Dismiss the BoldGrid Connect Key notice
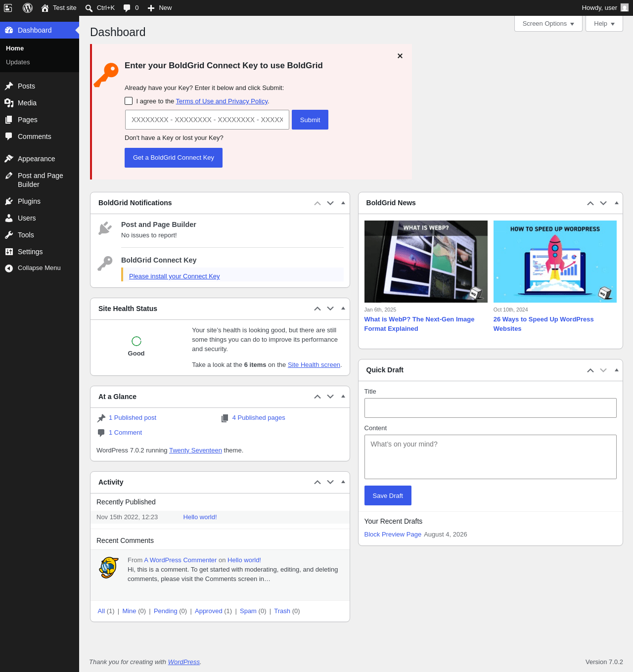 coord(400,56)
